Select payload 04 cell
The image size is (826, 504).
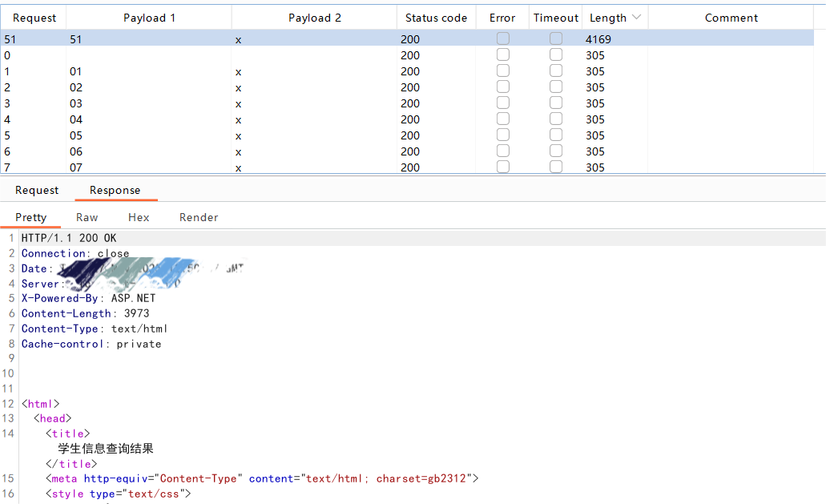pos(76,119)
